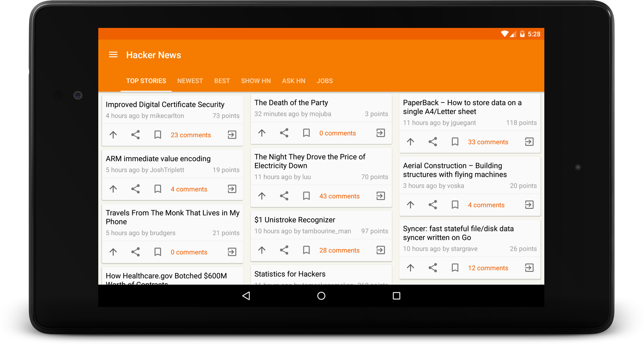Share Aerial Construction story
Image resolution: width=644 pixels, height=344 pixels.
(433, 205)
